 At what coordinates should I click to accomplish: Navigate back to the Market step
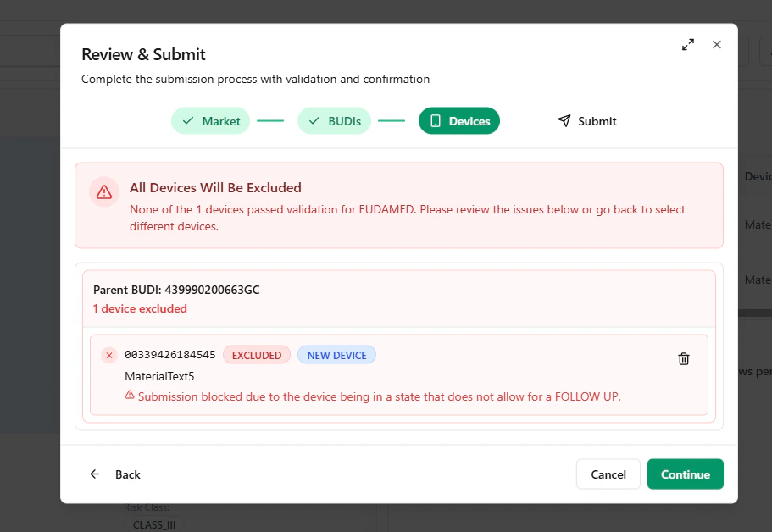pos(210,121)
